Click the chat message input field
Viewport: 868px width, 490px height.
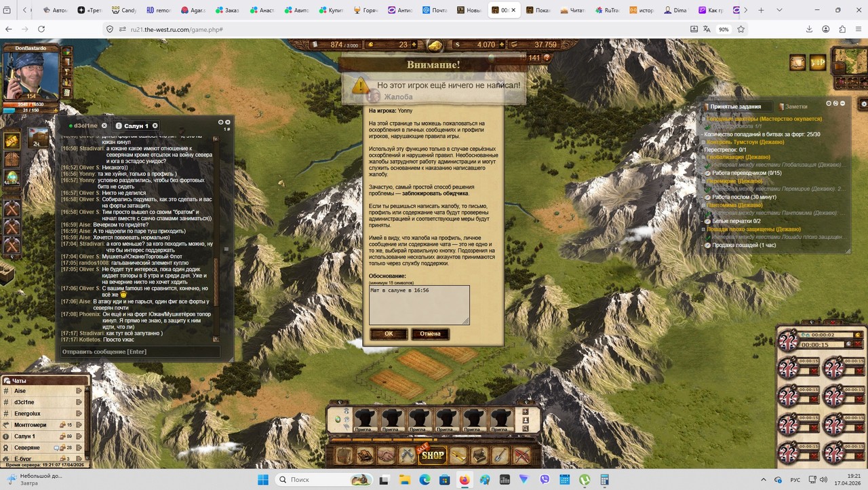[140, 352]
